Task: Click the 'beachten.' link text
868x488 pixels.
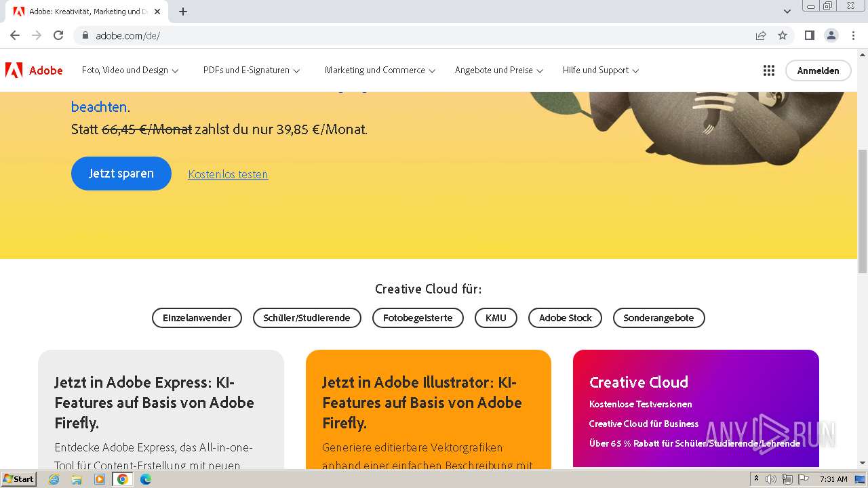Action: pos(100,107)
